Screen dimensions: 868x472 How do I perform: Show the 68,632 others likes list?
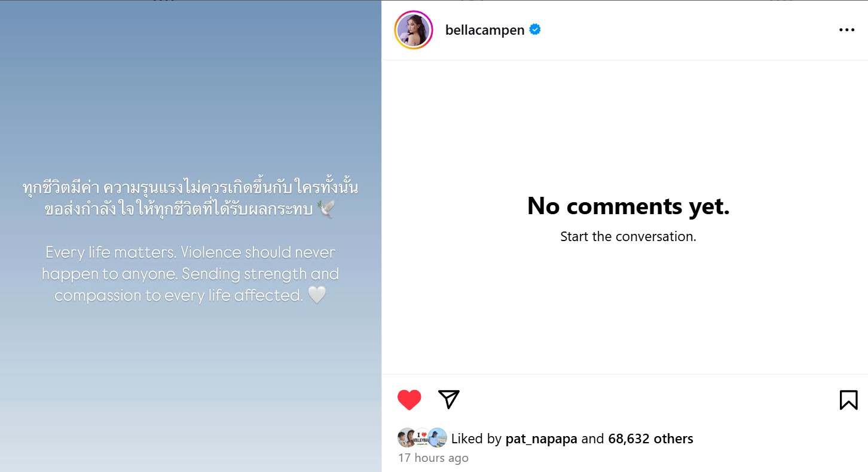tap(650, 438)
